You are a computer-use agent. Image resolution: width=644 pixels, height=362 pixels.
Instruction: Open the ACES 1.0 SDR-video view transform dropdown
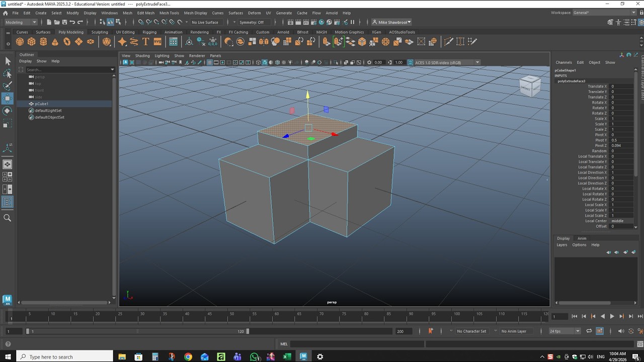447,62
